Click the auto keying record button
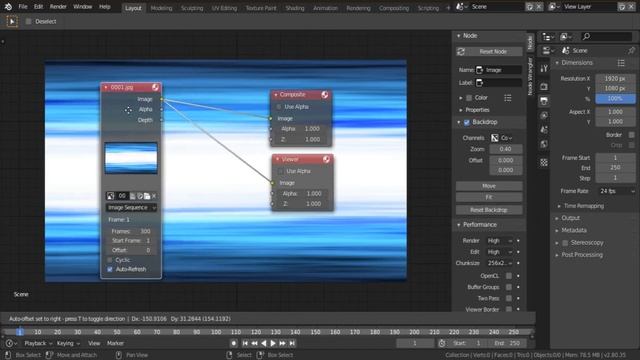This screenshot has height=360, width=640. tap(233, 344)
